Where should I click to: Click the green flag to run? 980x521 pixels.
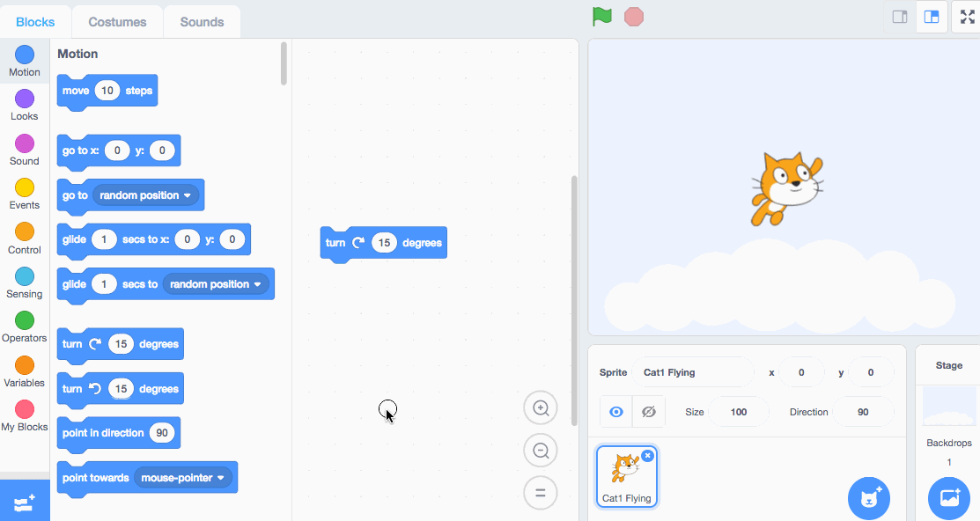tap(602, 17)
